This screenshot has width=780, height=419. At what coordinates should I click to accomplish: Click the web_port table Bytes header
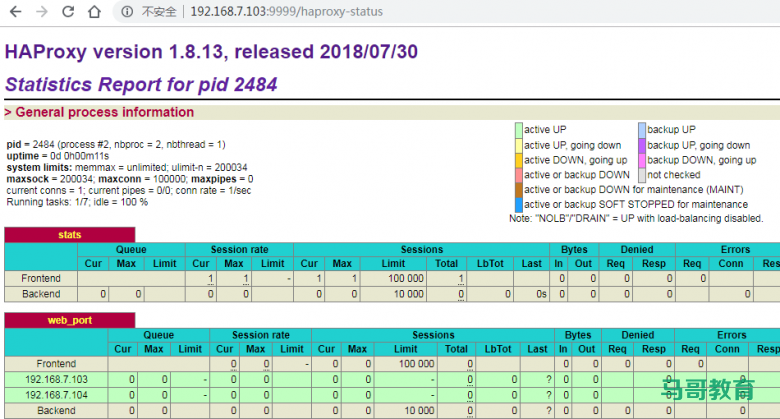point(578,335)
